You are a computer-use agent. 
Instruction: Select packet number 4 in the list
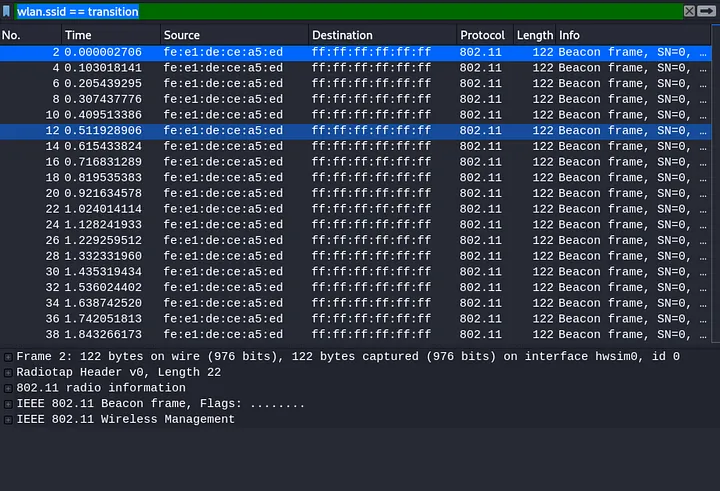[300, 68]
